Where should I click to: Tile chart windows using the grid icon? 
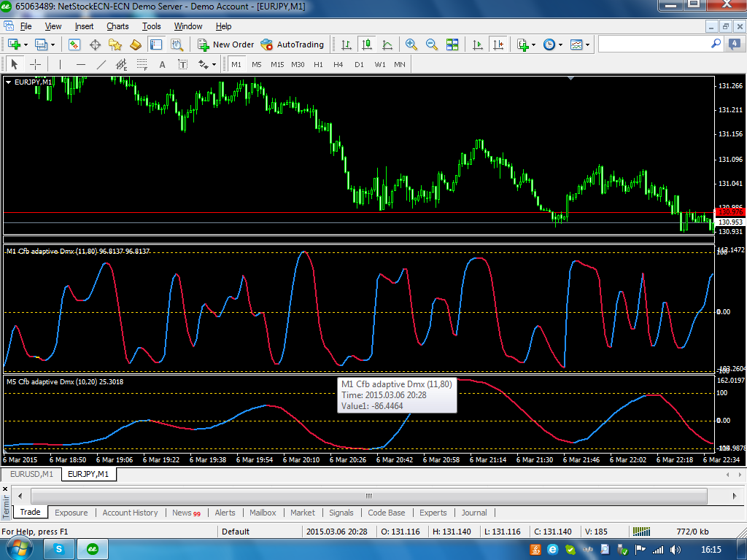point(452,44)
